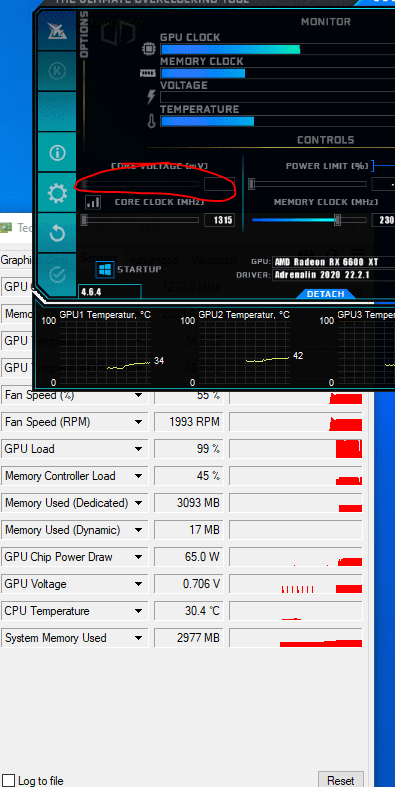Click the GPU1 Temperatur graph in Afterburner
Screen dimensions: 395x787
click(x=105, y=352)
